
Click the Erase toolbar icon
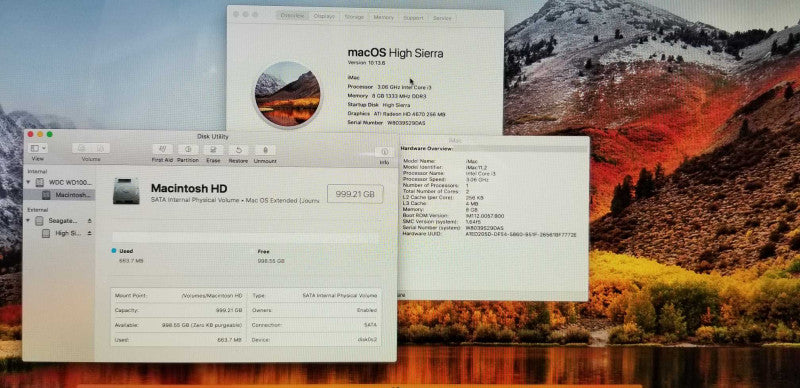(x=213, y=150)
